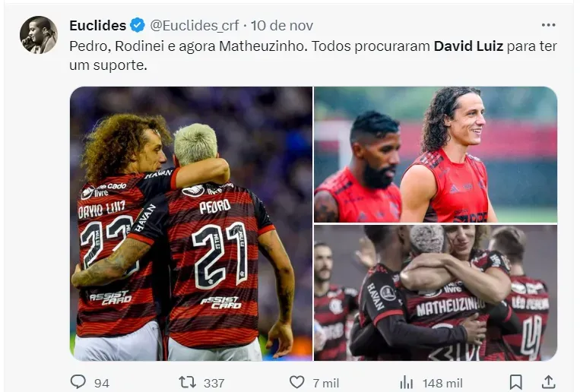Click the bold David Luiz text
Screen dimensions: 580x392
point(468,46)
